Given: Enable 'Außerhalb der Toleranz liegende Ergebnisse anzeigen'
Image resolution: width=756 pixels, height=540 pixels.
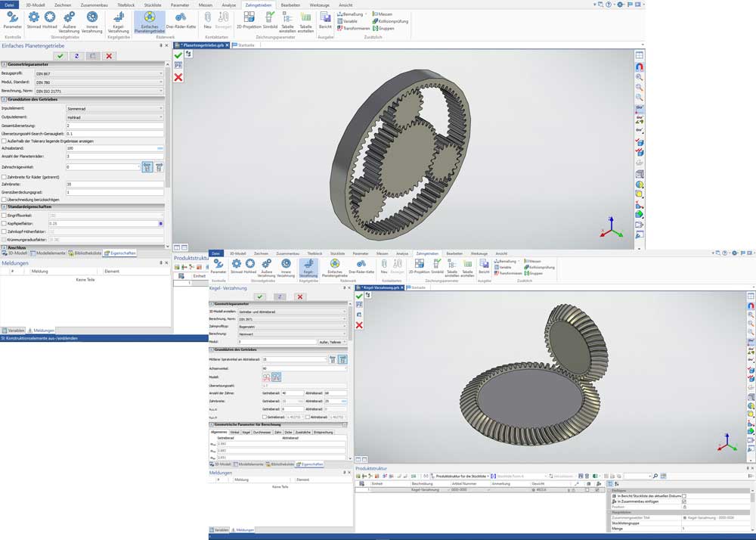Looking at the screenshot, I should [x=4, y=141].
